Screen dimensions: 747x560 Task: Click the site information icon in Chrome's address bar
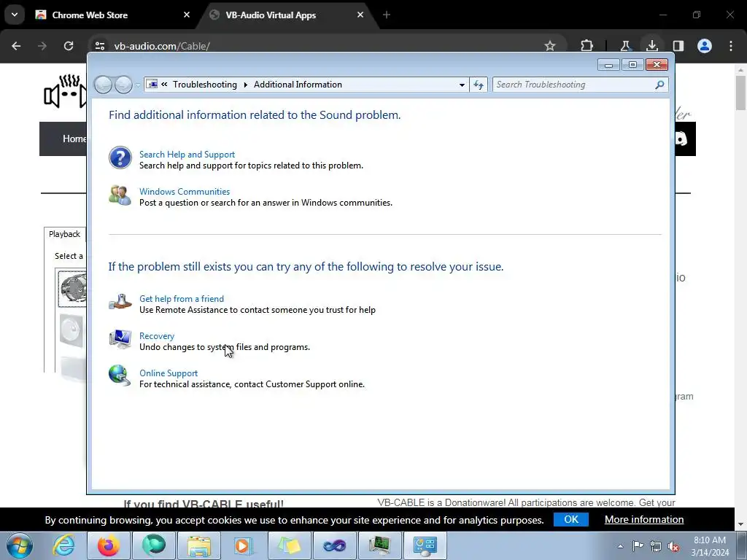pyautogui.click(x=99, y=46)
